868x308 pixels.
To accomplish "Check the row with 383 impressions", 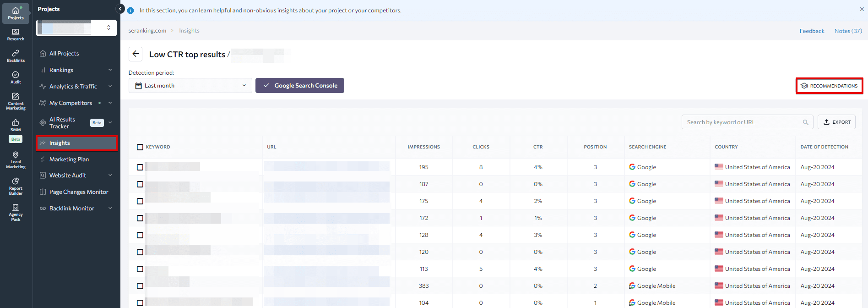I will tap(140, 286).
